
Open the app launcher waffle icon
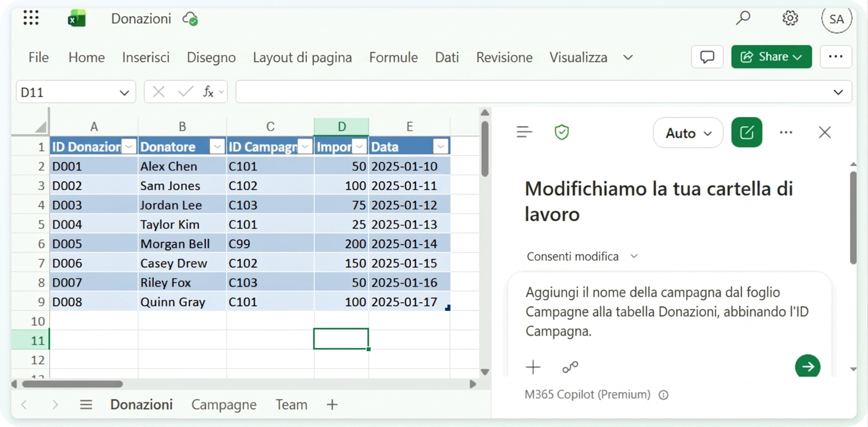point(31,18)
